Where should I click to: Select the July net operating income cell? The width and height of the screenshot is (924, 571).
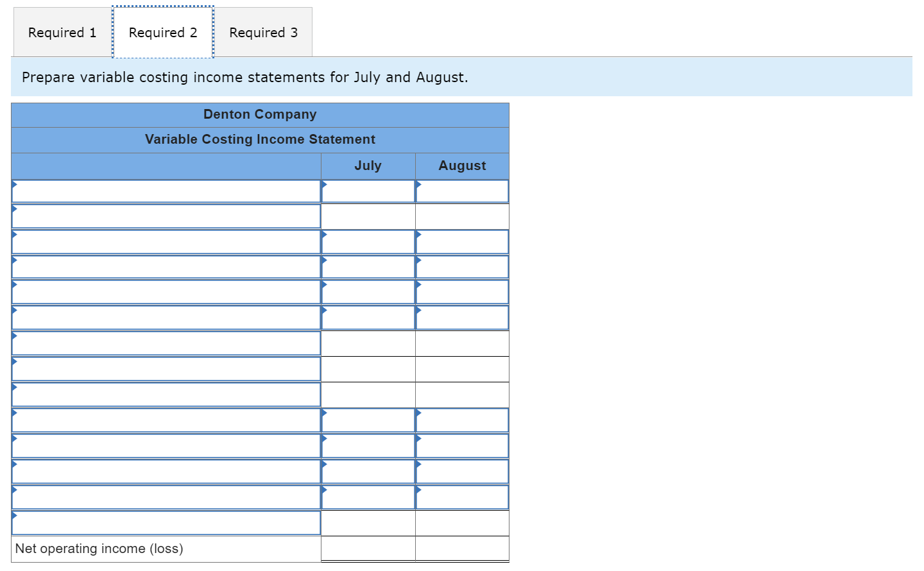pos(368,549)
